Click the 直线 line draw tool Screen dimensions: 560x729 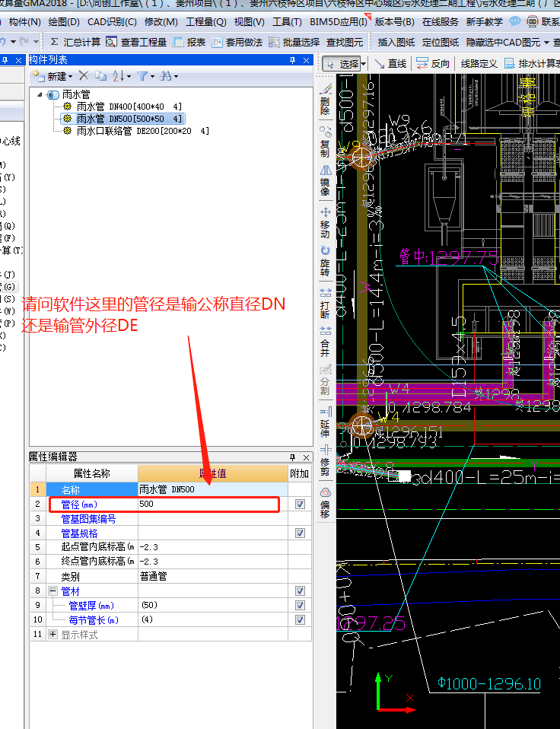(390, 64)
